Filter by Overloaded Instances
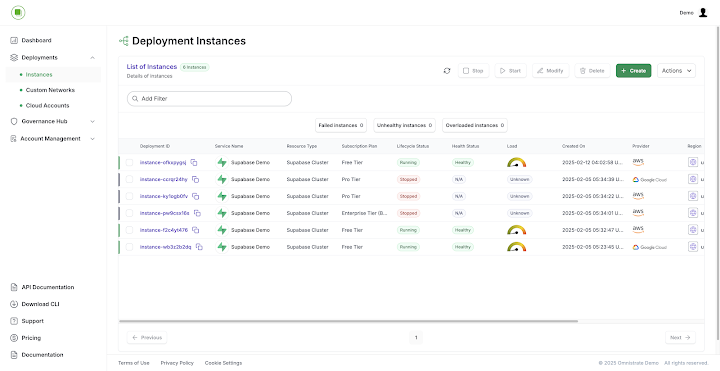 (475, 125)
